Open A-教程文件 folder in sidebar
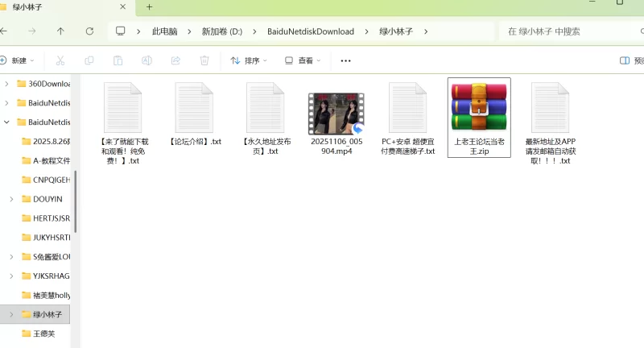The width and height of the screenshot is (644, 348). click(46, 160)
